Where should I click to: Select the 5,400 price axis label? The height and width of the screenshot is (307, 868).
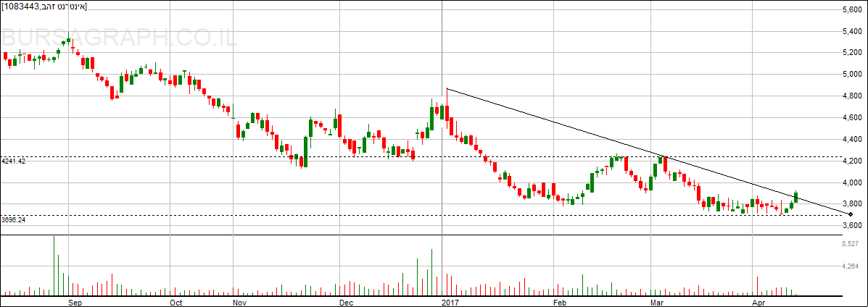click(x=853, y=32)
